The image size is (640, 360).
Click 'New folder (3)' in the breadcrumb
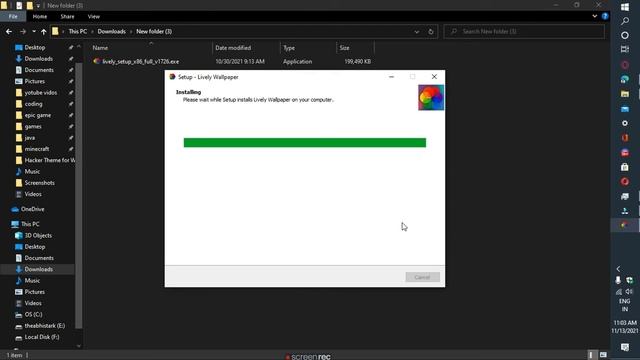[154, 31]
